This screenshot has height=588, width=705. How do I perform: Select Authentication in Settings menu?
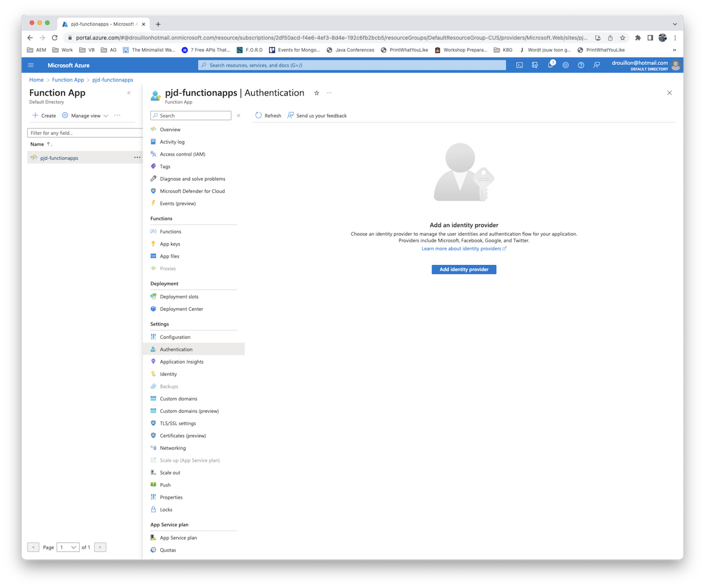click(x=193, y=349)
